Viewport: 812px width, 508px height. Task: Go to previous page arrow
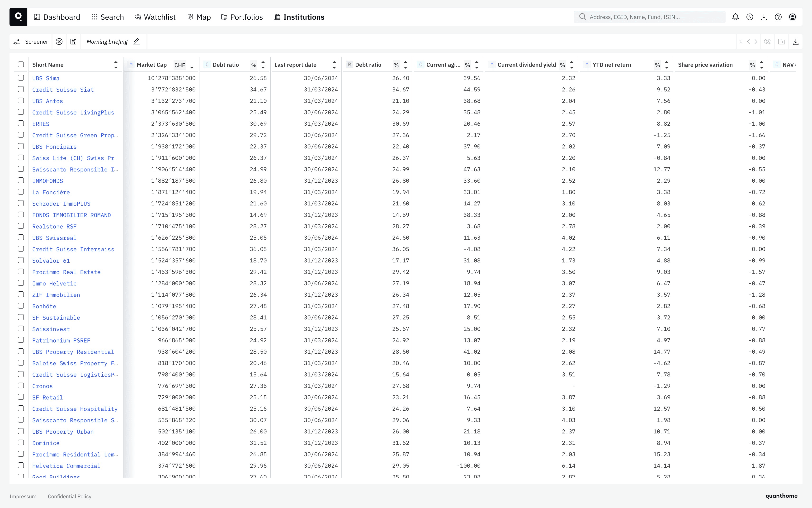coord(748,42)
